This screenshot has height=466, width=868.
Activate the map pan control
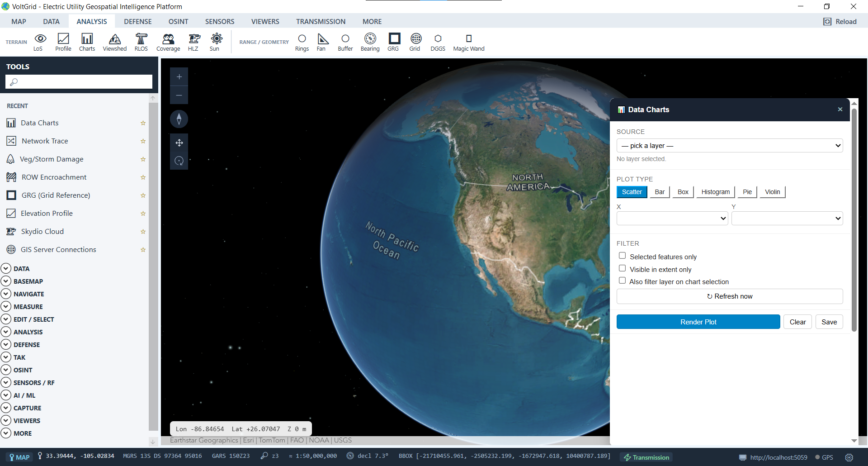pyautogui.click(x=179, y=143)
